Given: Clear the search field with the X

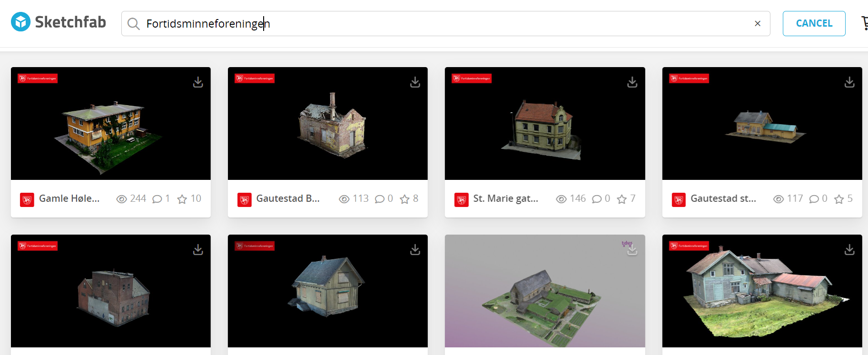Looking at the screenshot, I should tap(757, 24).
